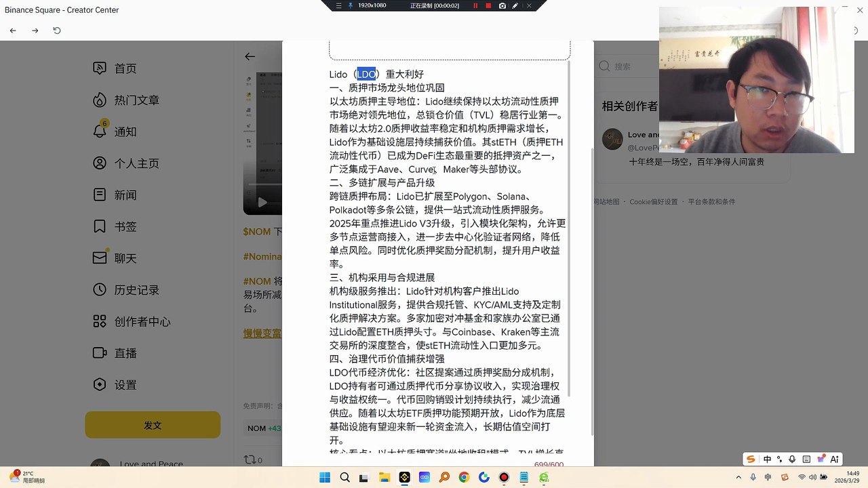Click the 699/600 character counter

[x=549, y=464]
